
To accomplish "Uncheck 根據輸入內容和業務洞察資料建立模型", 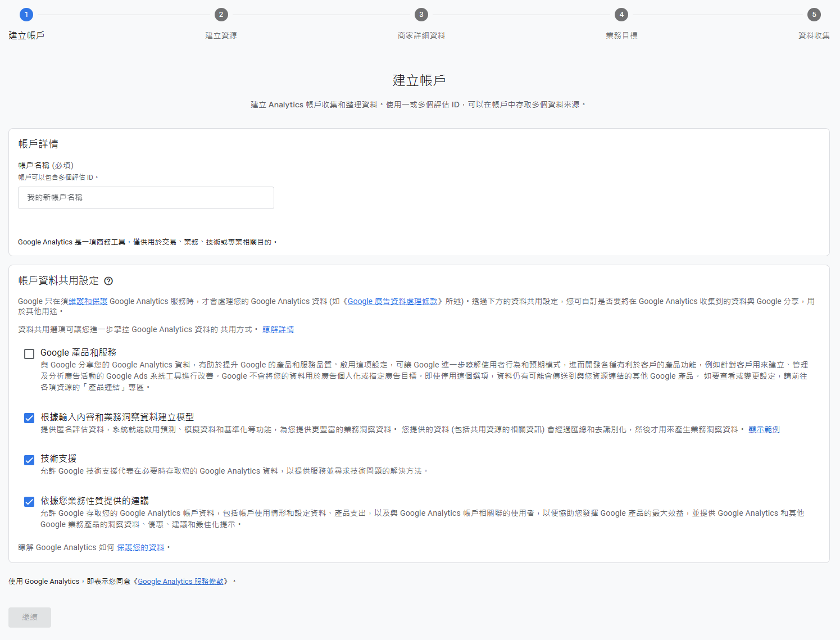I will 29,418.
